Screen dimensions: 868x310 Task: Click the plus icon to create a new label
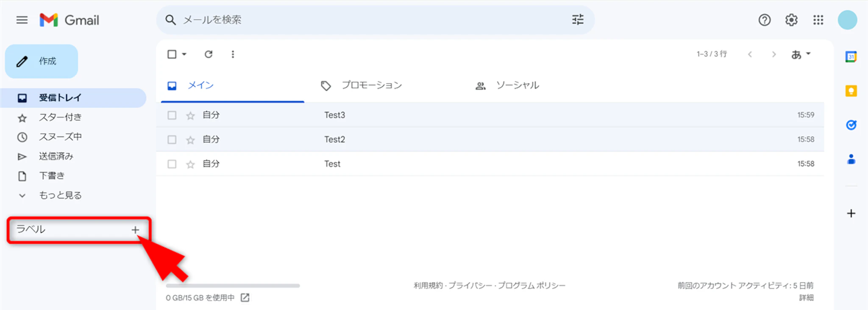click(135, 230)
